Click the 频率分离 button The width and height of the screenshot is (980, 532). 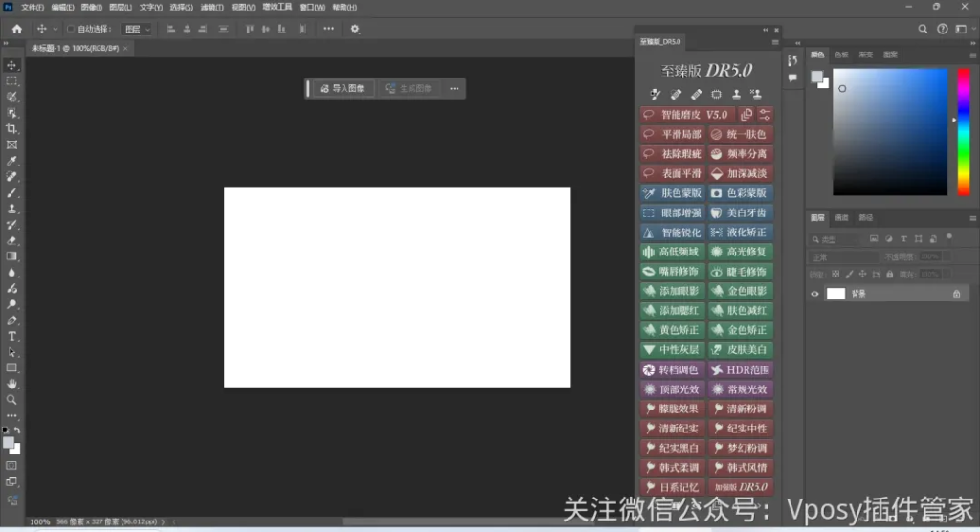741,154
